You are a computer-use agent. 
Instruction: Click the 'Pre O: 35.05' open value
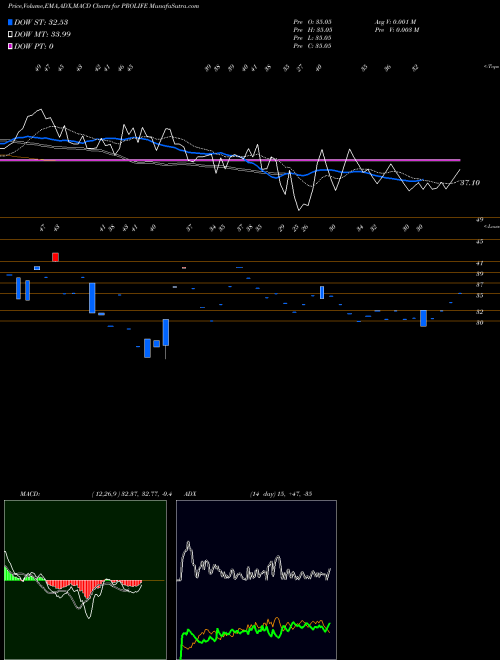point(313,22)
